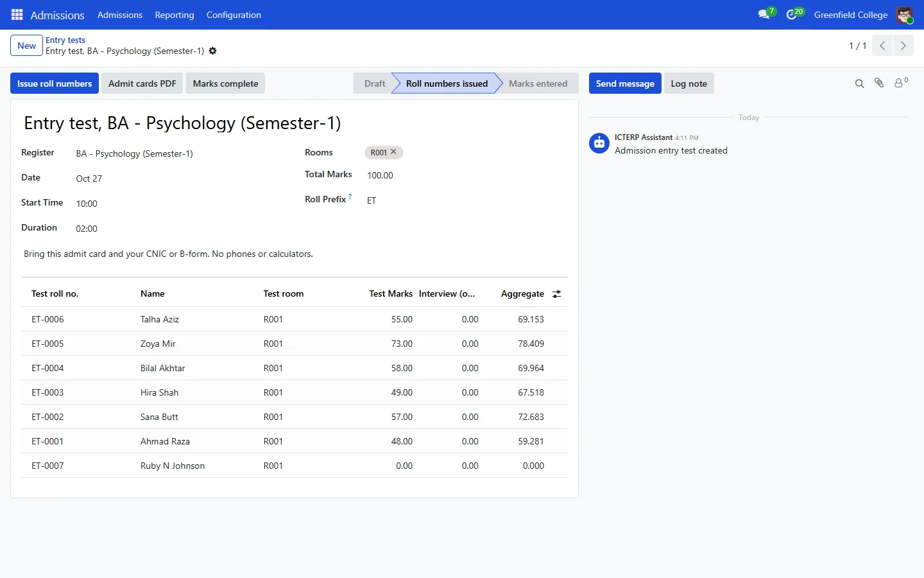Click the Marks complete button
This screenshot has width=924, height=578.
click(x=225, y=83)
